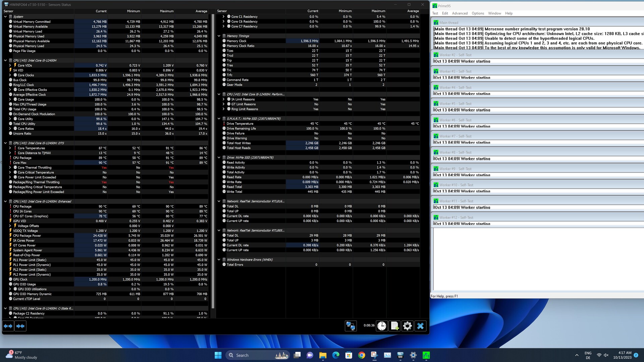Click the left sensor panel vertical scrollbar
Screen dimensions: 644x362
213,161
